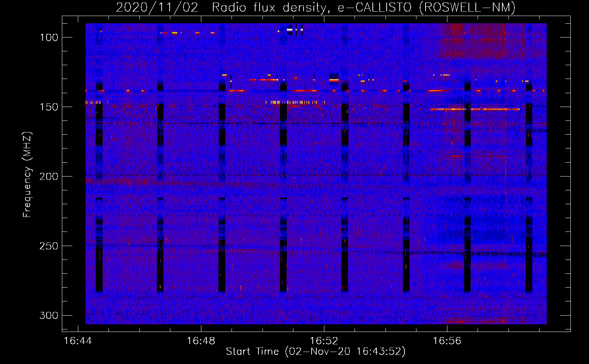Click the 'Start Time (02-Nov-20 16:43:52)' label

tap(316, 352)
